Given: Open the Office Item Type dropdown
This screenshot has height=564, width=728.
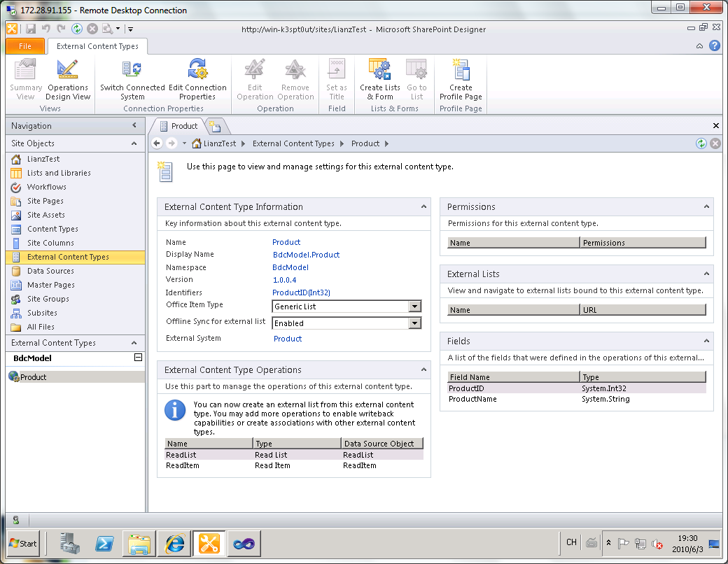Looking at the screenshot, I should pos(414,306).
